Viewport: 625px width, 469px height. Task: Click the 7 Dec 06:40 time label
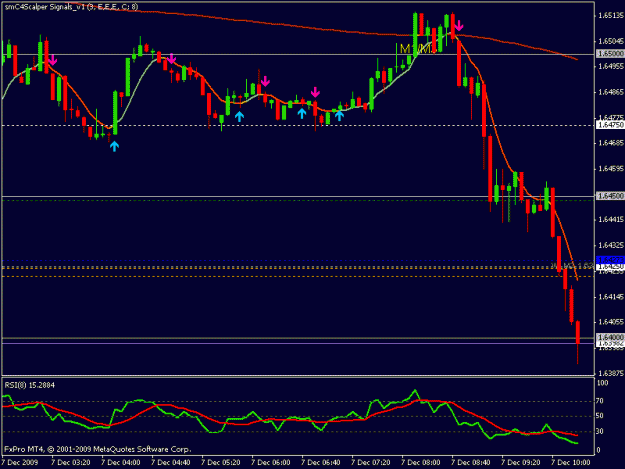[321, 462]
